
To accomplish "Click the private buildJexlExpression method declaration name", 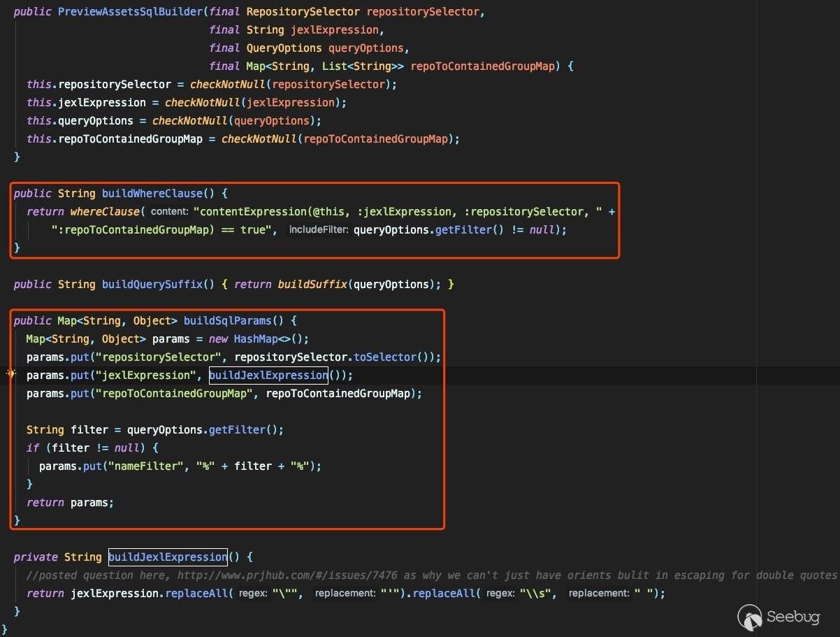I will point(168,557).
